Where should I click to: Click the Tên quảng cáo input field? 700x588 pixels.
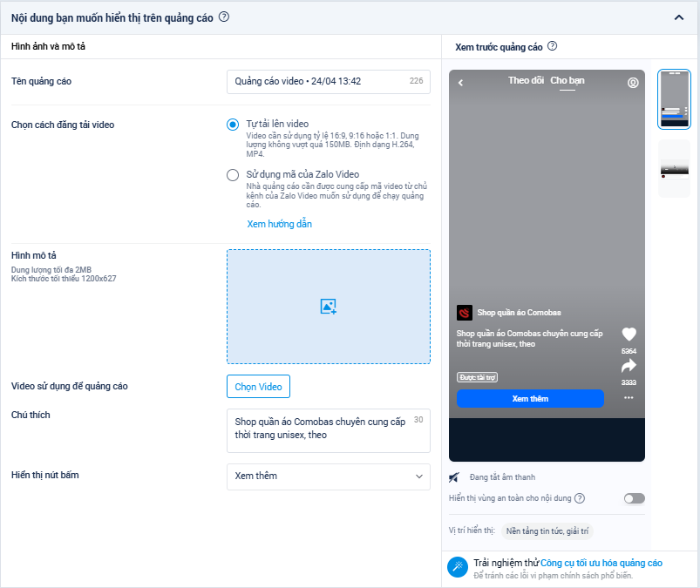coord(319,82)
